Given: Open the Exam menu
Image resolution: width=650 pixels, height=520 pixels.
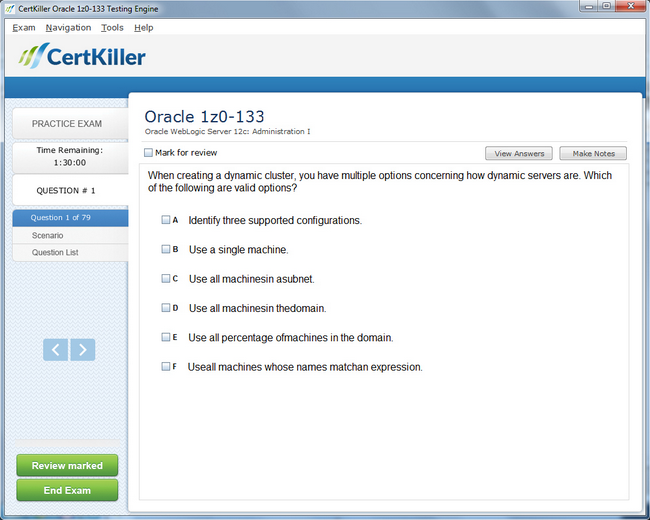Looking at the screenshot, I should [x=24, y=28].
